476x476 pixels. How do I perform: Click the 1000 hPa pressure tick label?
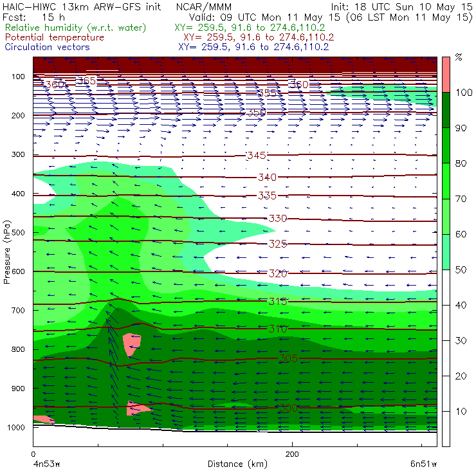pyautogui.click(x=16, y=427)
